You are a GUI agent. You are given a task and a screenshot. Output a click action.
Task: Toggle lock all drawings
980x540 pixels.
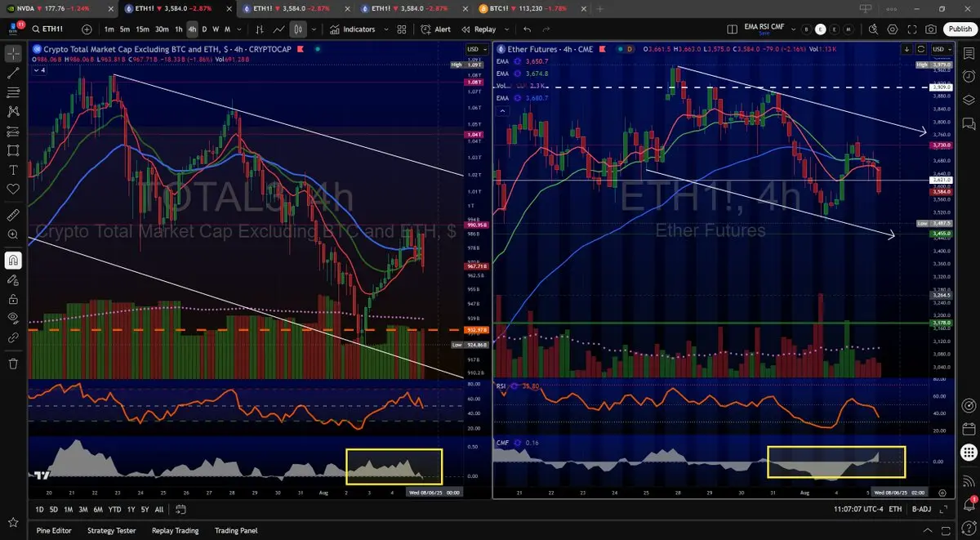point(13,299)
